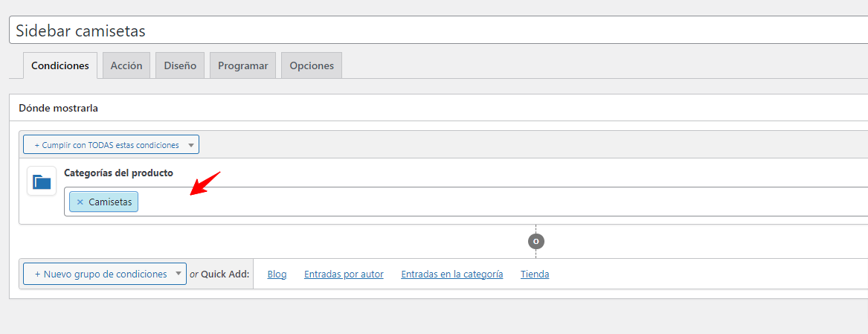Click the Blog quick add link
The image size is (868, 334).
point(277,274)
